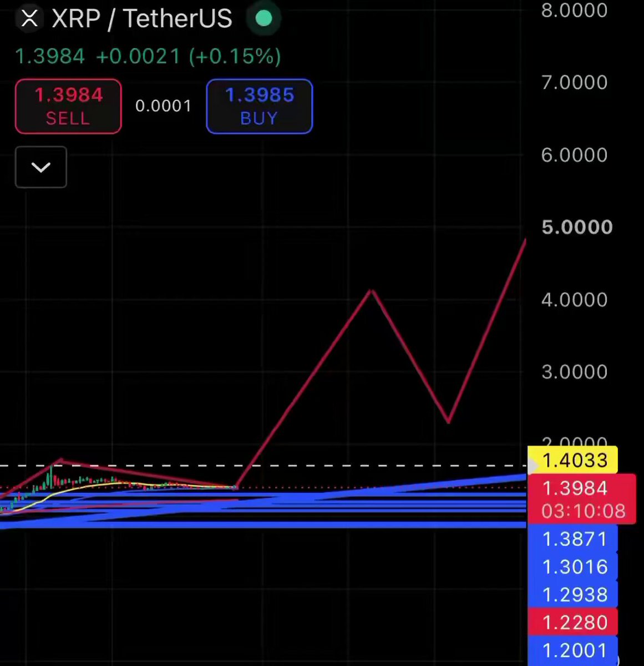Screen dimensions: 644x666
Task: Click the 3.0000 price axis tick
Action: click(x=575, y=372)
